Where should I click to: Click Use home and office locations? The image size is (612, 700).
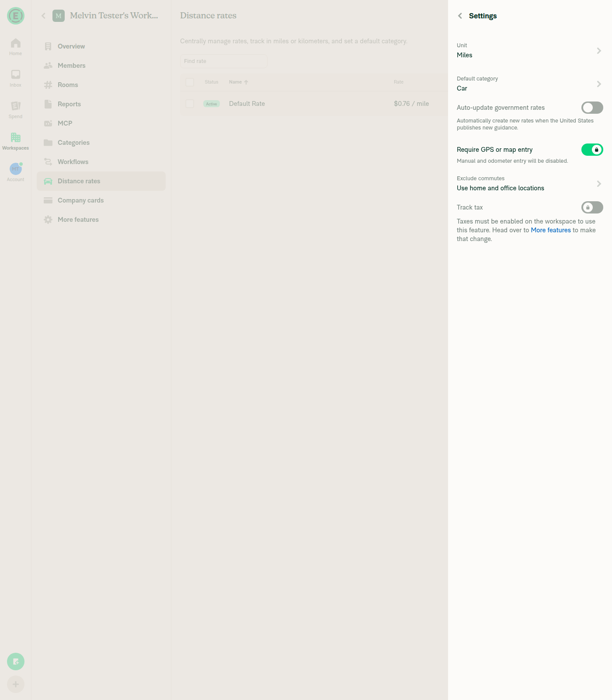(x=501, y=188)
